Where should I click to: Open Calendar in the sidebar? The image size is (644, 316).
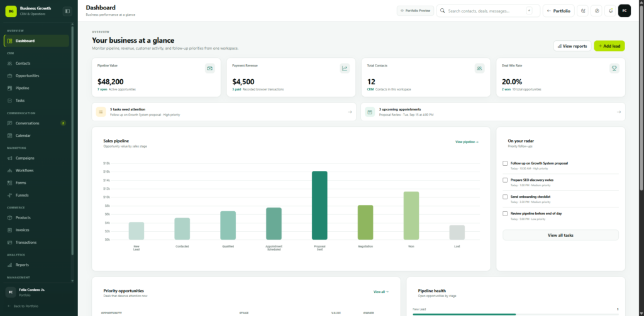point(36,136)
